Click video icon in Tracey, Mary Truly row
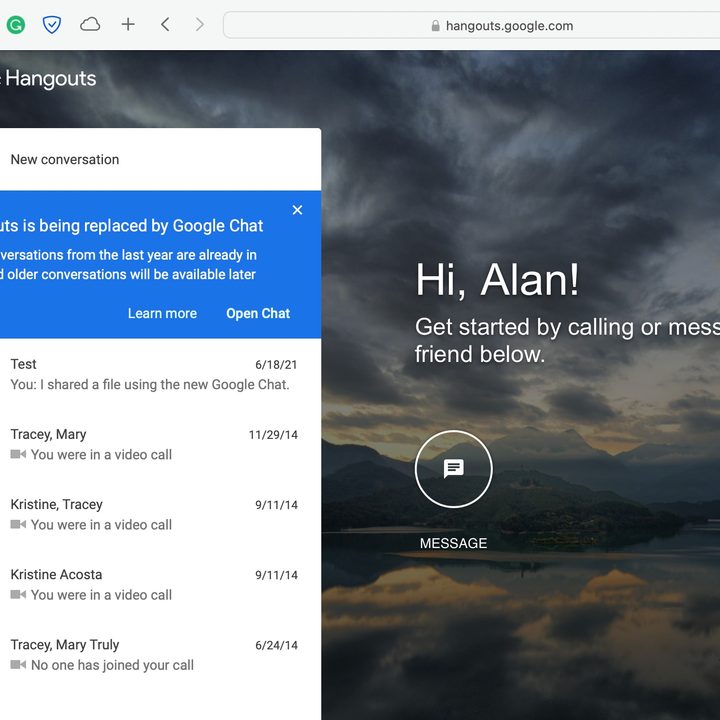This screenshot has width=720, height=720. pyautogui.click(x=18, y=664)
